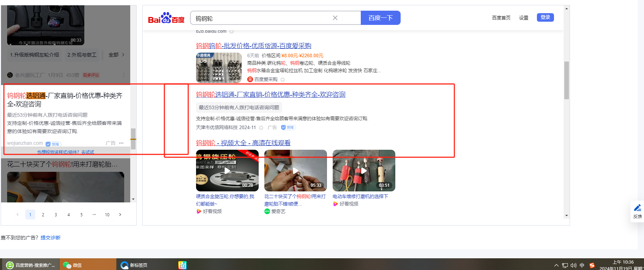Play the 03:51 video thumbnail

point(364,170)
